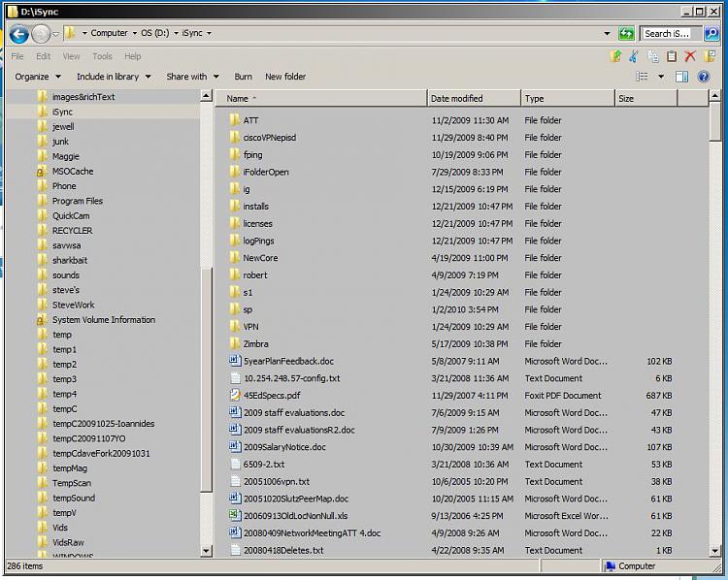Click the Cut scissors toolbar icon
Image resolution: width=728 pixels, height=580 pixels.
[x=634, y=56]
